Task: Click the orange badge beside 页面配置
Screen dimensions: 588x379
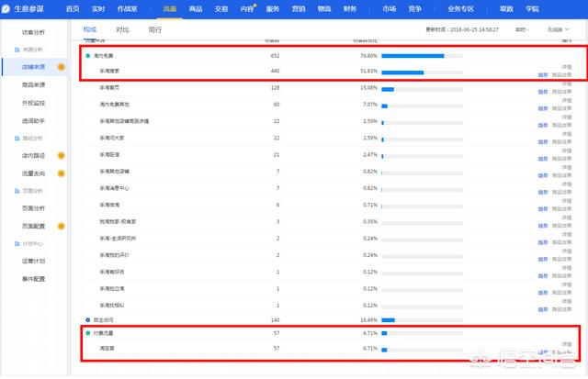Action: (61, 226)
